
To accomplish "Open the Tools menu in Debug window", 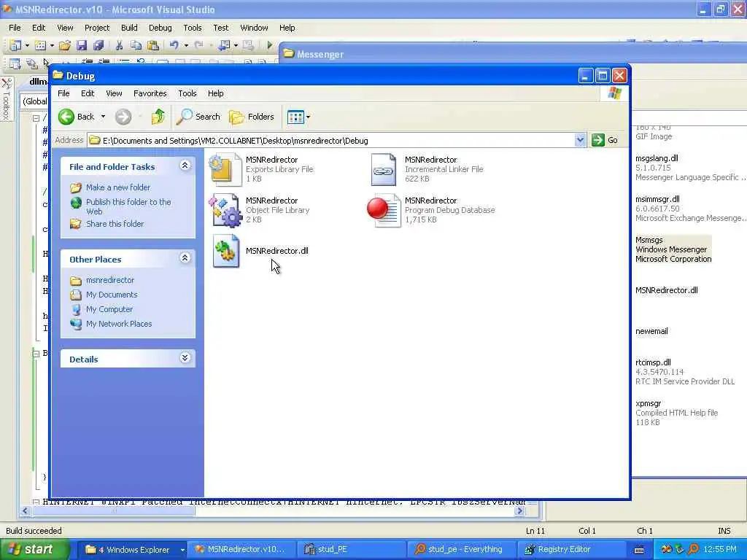I will [187, 93].
